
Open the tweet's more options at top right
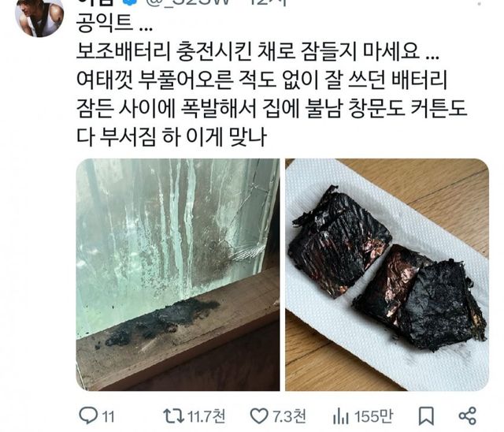pos(480,3)
